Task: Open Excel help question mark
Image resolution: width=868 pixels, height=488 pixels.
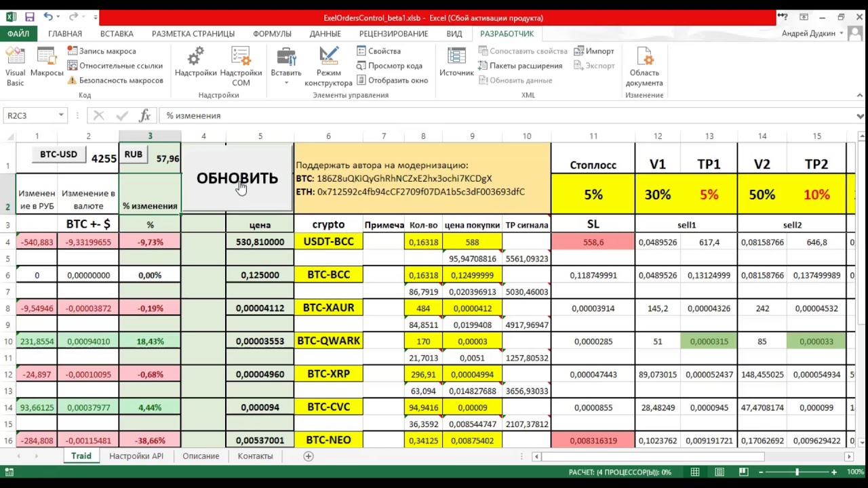Action: coord(783,17)
